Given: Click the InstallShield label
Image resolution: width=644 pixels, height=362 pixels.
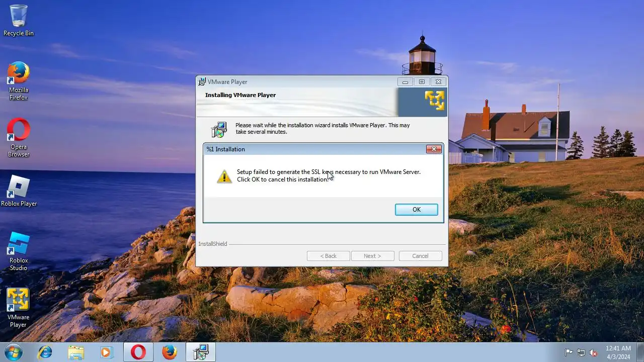Looking at the screenshot, I should click(x=213, y=244).
